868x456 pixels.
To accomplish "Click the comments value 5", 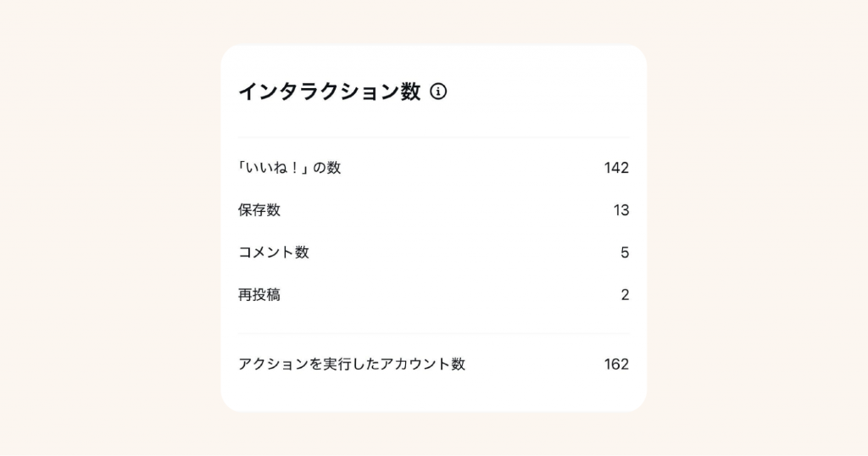I will 625,253.
